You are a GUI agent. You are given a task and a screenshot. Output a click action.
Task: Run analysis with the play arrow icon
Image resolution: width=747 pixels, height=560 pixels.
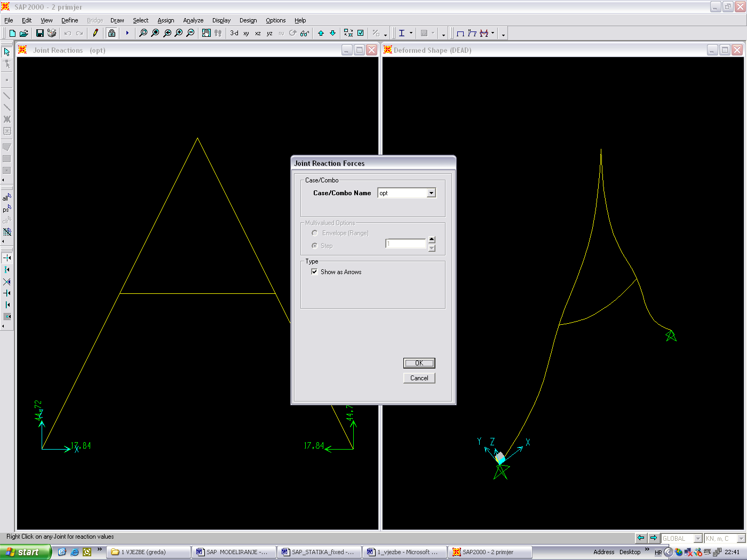click(127, 33)
